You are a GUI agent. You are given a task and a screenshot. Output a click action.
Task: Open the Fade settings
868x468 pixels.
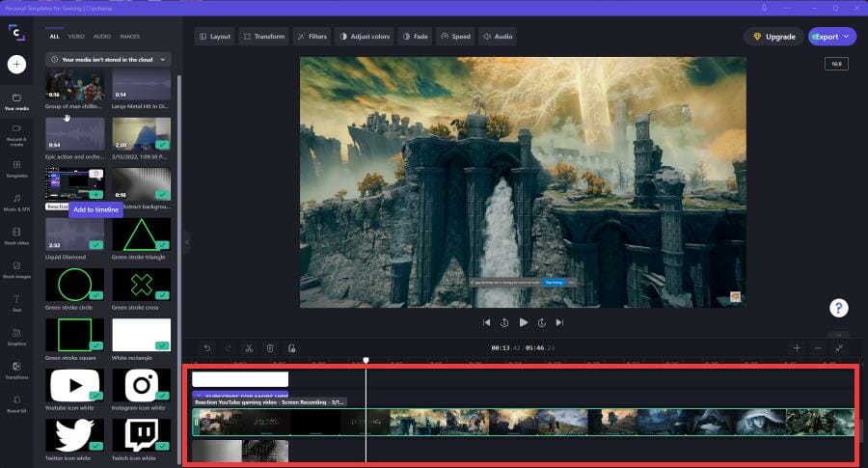(x=415, y=37)
